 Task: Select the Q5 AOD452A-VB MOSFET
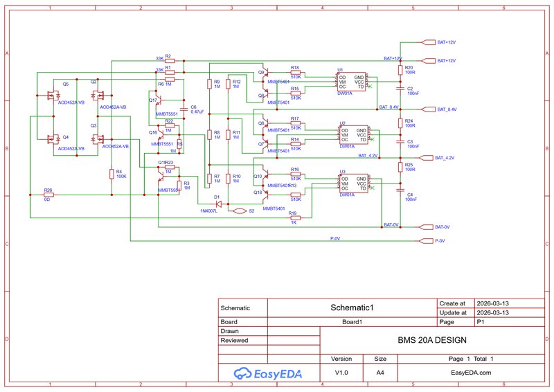[54, 96]
